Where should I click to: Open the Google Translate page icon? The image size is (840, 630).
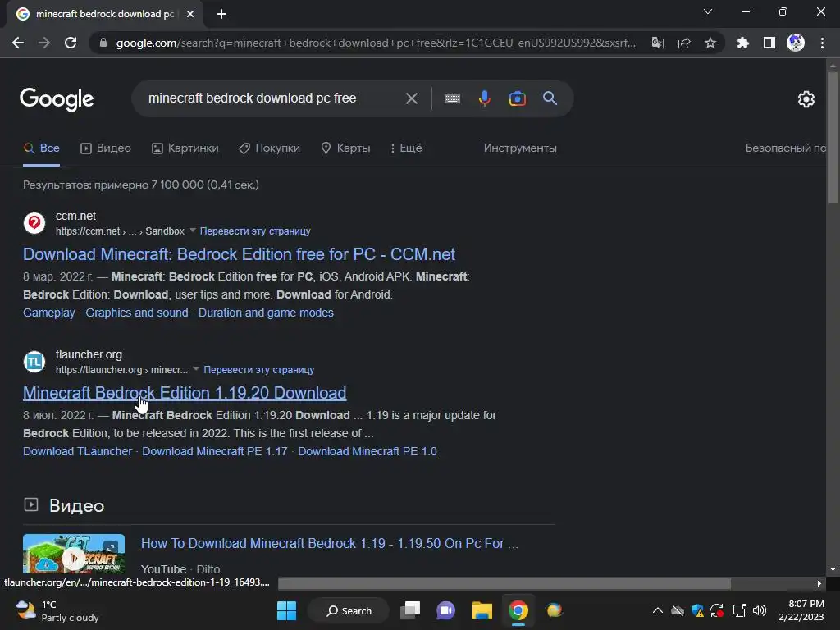tap(658, 43)
